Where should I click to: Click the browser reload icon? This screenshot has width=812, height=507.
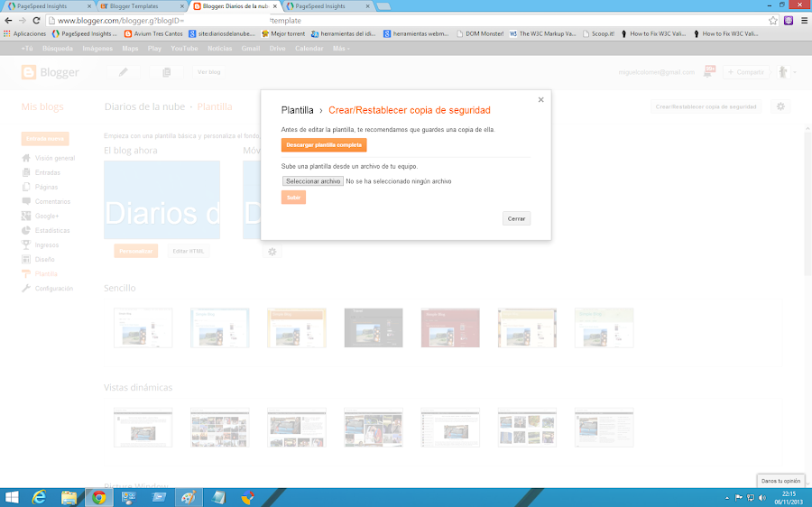coord(36,21)
